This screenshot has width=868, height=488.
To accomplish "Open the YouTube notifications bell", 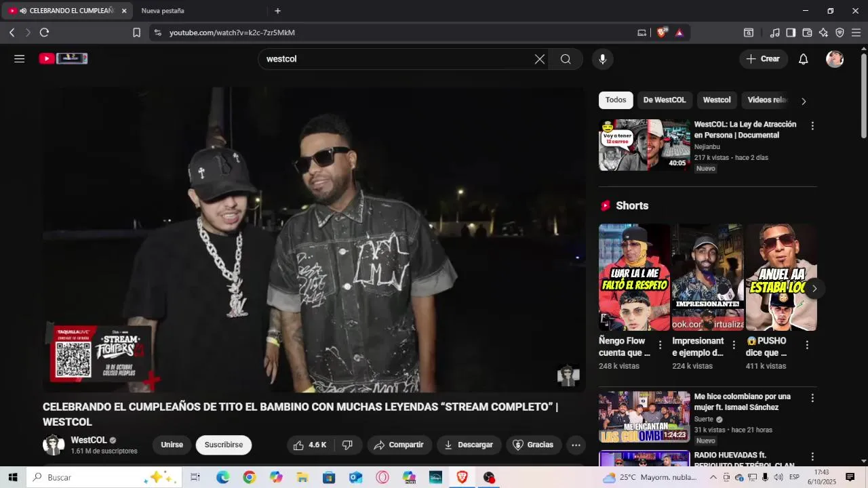I will coord(803,59).
